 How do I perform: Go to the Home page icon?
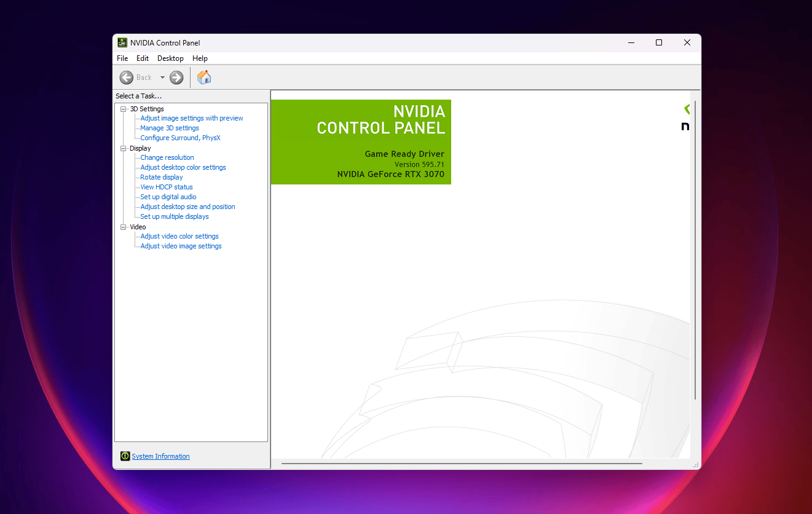click(x=204, y=77)
